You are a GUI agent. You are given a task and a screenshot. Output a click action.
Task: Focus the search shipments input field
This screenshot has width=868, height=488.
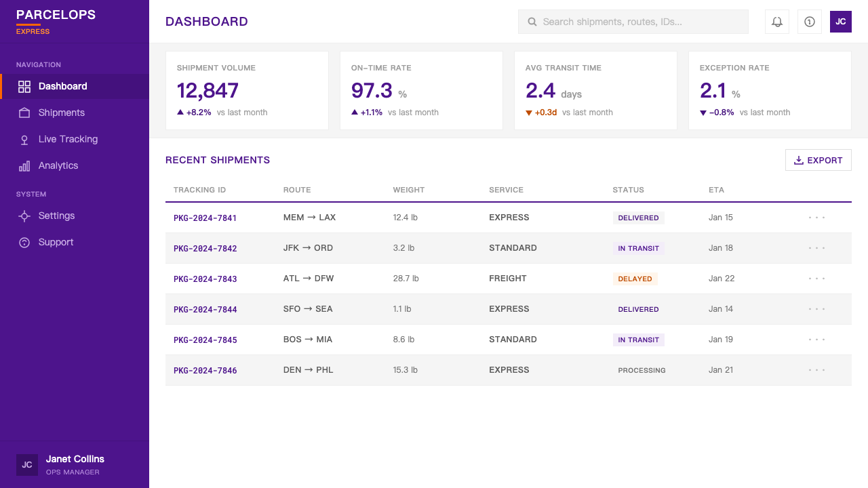coord(633,22)
